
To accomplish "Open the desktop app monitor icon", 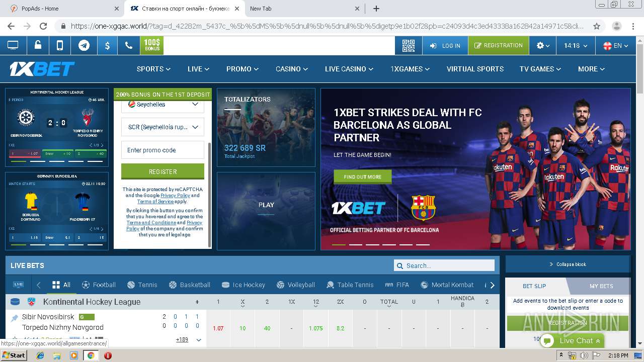I will (13, 45).
